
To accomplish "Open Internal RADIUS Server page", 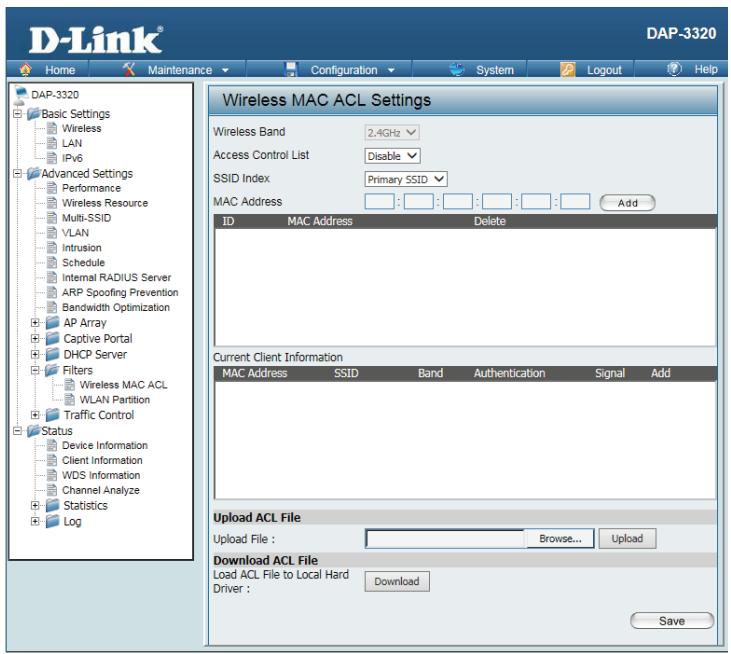I will click(x=117, y=277).
